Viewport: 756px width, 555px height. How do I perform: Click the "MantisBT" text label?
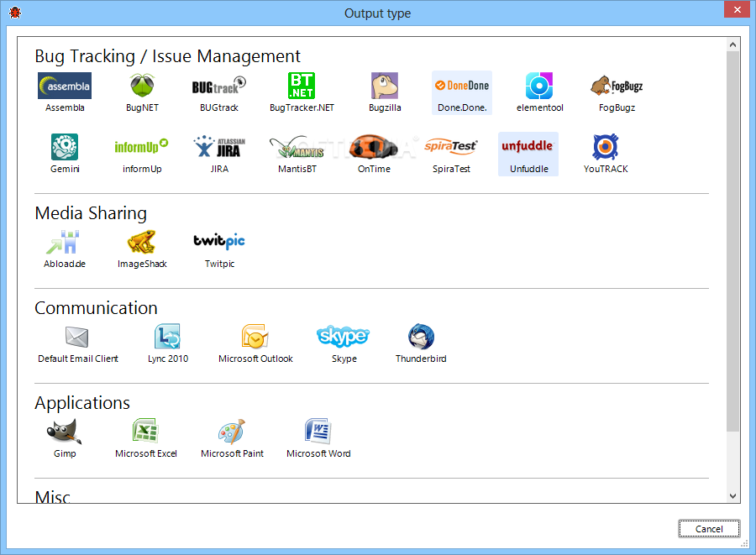pyautogui.click(x=297, y=169)
